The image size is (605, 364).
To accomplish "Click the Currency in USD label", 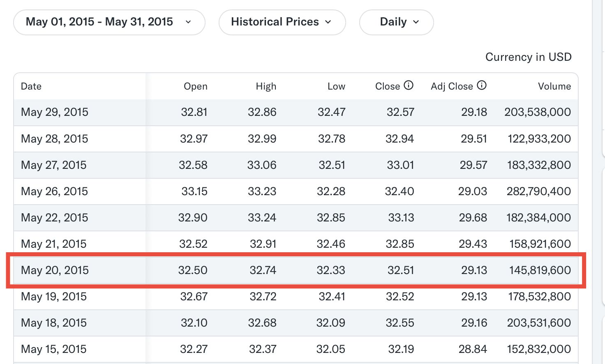I will pos(529,57).
